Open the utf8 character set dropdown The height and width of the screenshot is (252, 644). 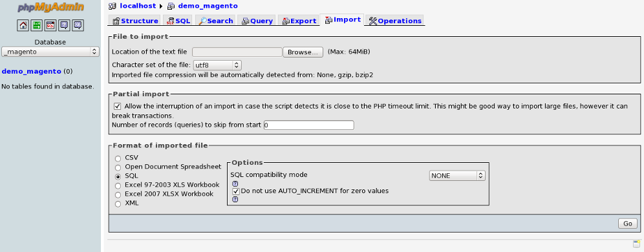(217, 65)
